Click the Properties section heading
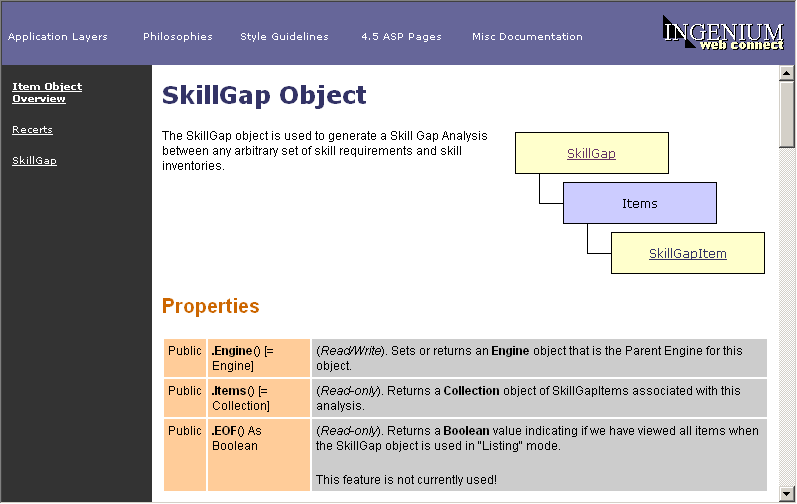The height and width of the screenshot is (504, 797). [x=211, y=306]
